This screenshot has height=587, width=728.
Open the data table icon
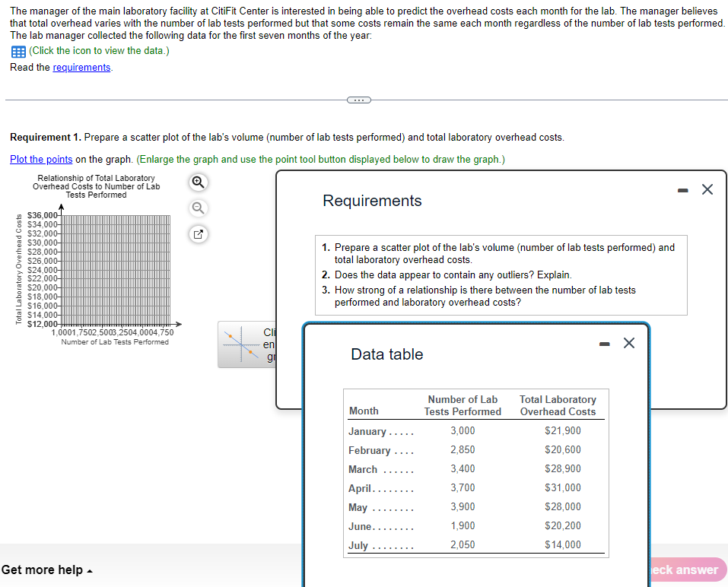coord(18,52)
